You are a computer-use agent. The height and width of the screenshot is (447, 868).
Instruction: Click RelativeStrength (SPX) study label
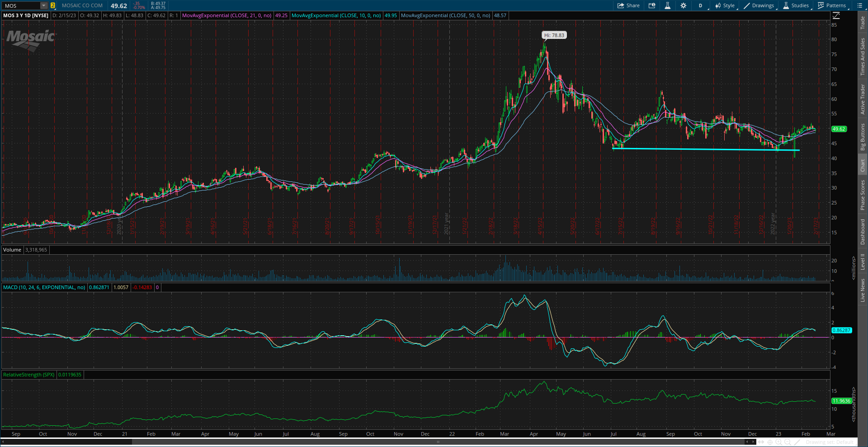pyautogui.click(x=28, y=375)
